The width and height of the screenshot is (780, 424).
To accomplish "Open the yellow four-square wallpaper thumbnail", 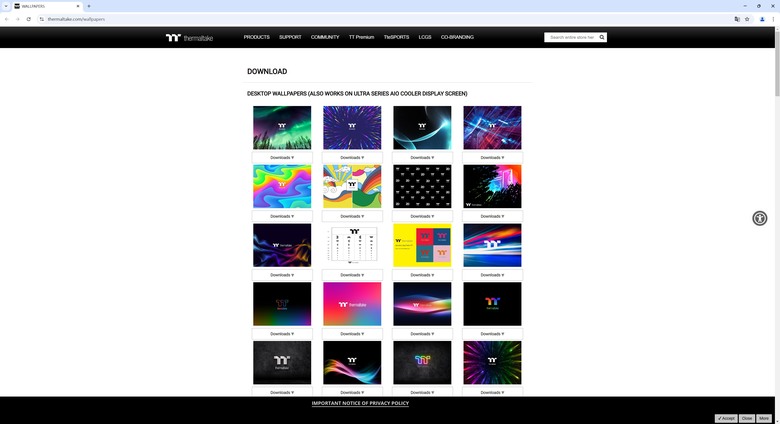I will (422, 245).
